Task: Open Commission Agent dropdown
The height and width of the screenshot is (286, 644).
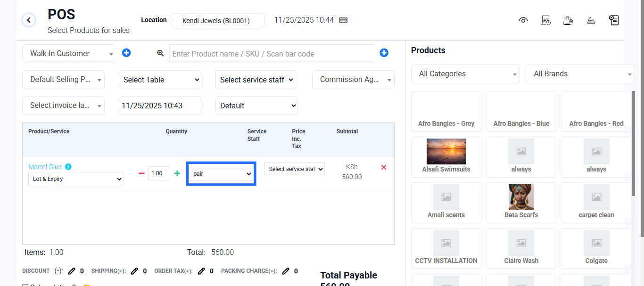Action: [x=354, y=80]
